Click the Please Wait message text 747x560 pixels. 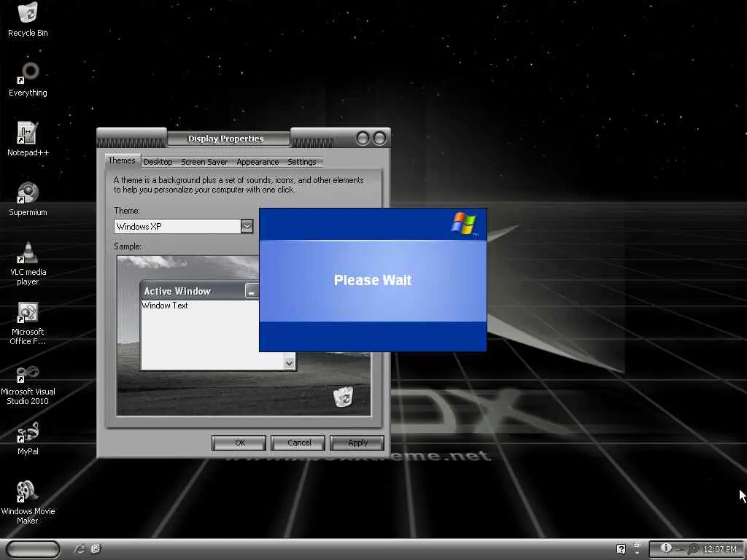coord(373,280)
